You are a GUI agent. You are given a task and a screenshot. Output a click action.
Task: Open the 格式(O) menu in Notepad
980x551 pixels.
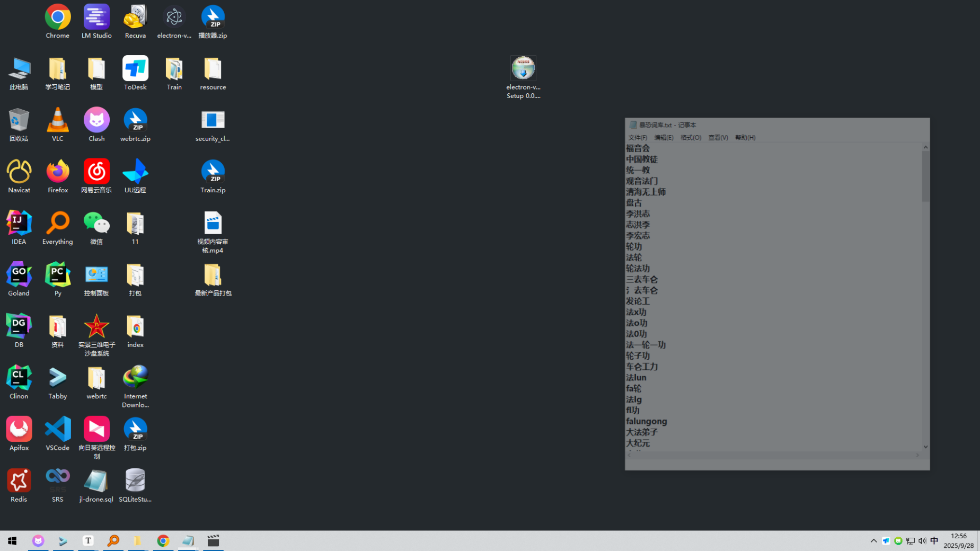(x=691, y=138)
